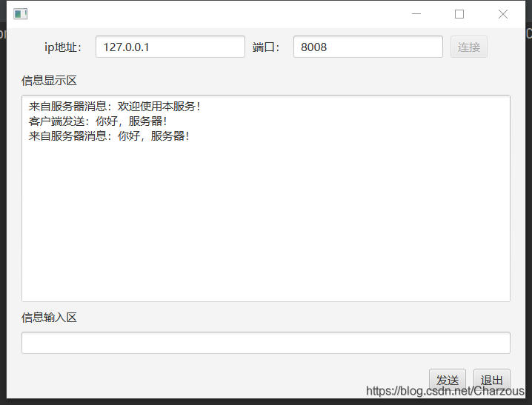
Task: Click the 连接 connect button
Action: 469,47
